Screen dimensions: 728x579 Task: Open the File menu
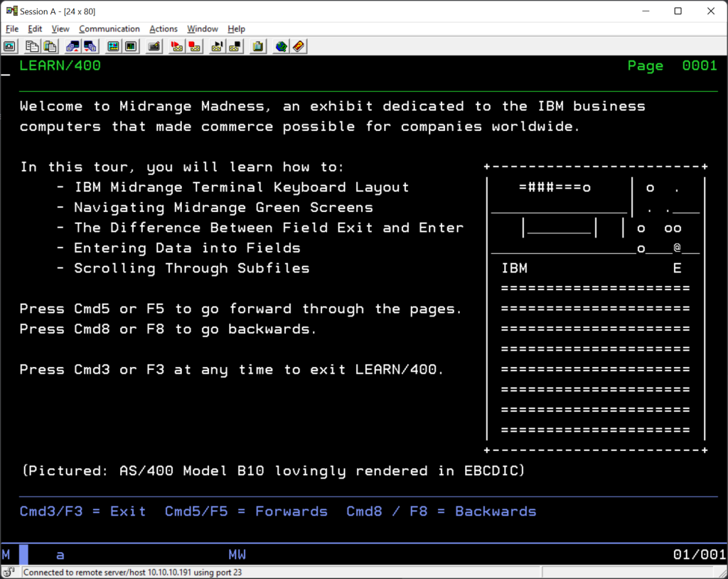(12, 29)
